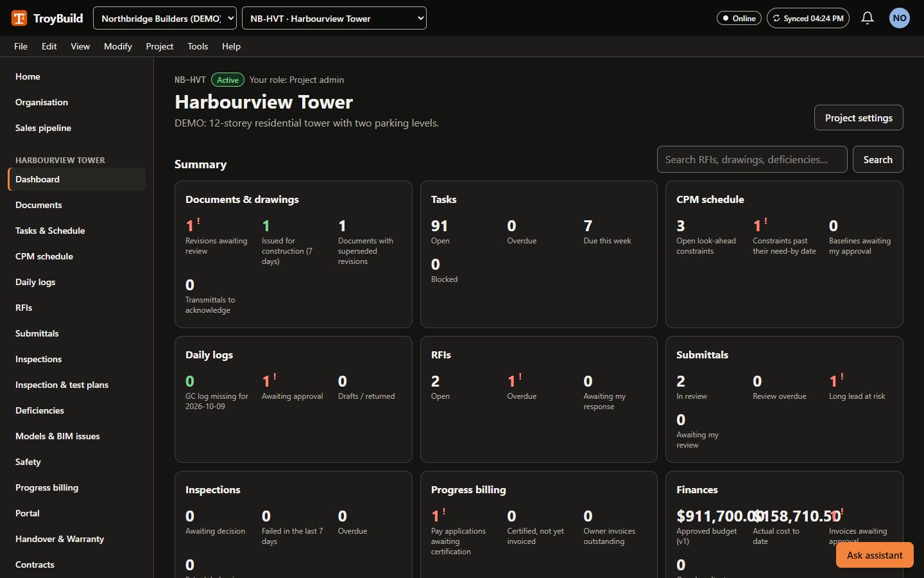Go to Home in sidebar

click(x=77, y=76)
